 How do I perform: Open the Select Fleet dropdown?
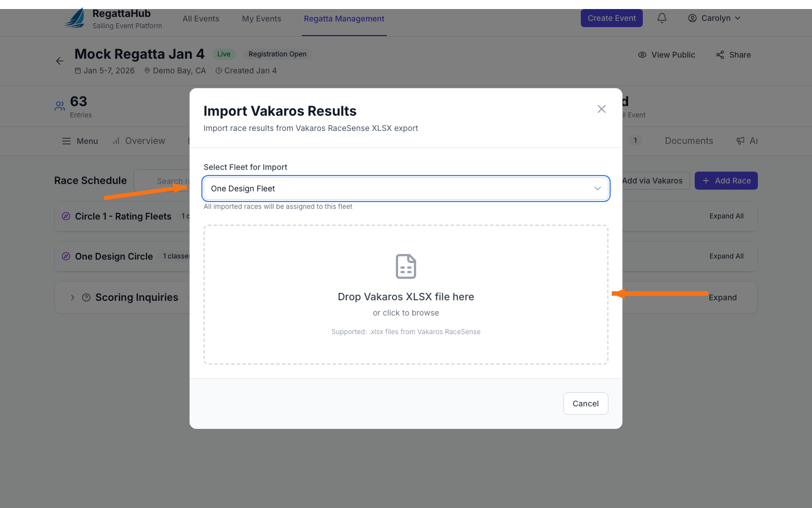405,189
